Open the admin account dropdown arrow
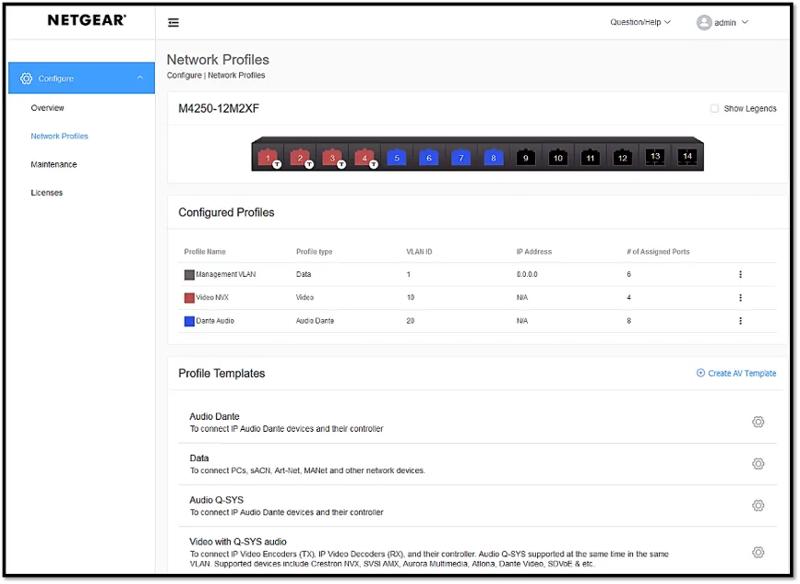 [x=745, y=22]
